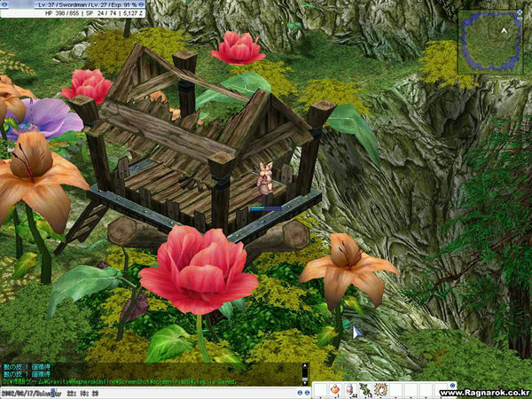This screenshot has height=399, width=532.
Task: Click the round button at hotkey bar's right end
Action: [452, 386]
